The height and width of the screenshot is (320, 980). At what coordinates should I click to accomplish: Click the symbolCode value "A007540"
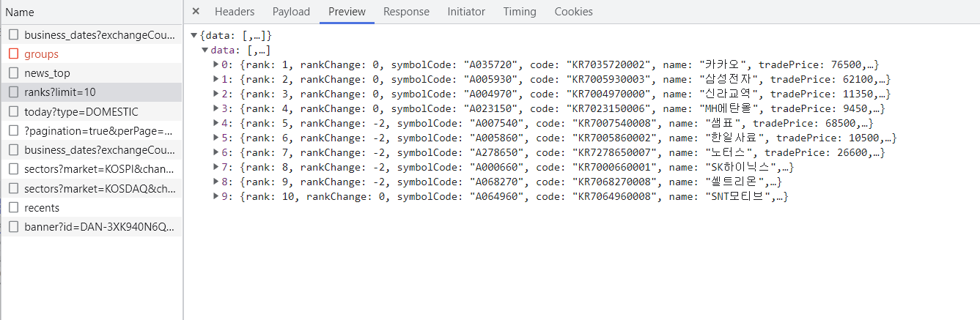(x=495, y=123)
